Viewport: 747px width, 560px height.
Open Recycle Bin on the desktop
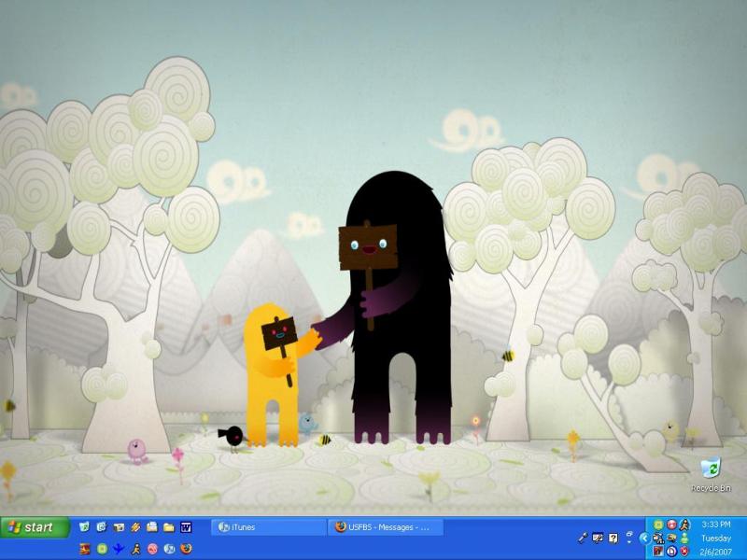(x=711, y=469)
